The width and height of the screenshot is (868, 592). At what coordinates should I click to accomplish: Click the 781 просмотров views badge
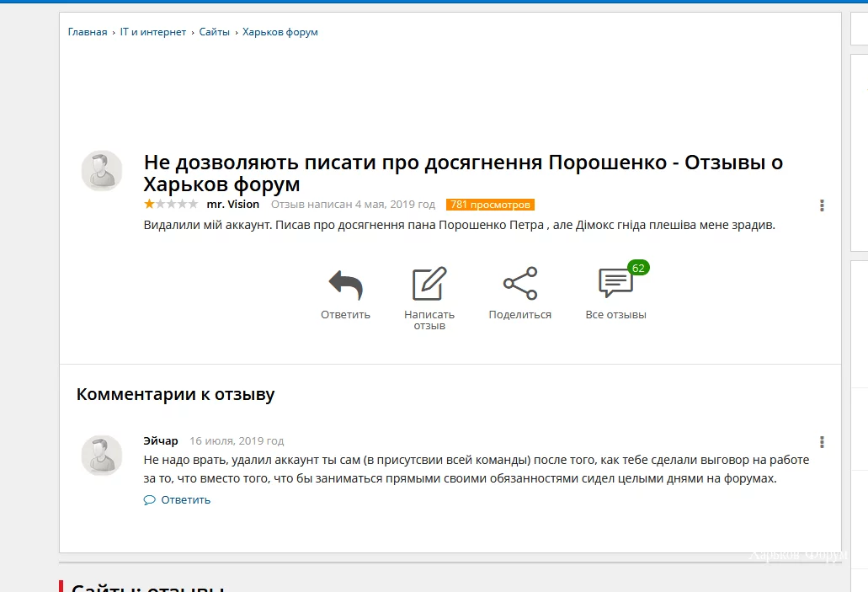pyautogui.click(x=490, y=204)
